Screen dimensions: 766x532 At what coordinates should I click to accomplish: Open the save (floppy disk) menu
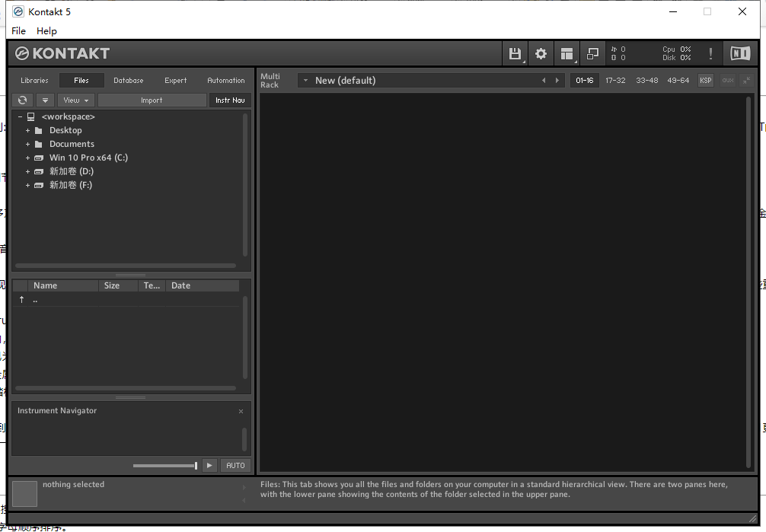point(515,53)
